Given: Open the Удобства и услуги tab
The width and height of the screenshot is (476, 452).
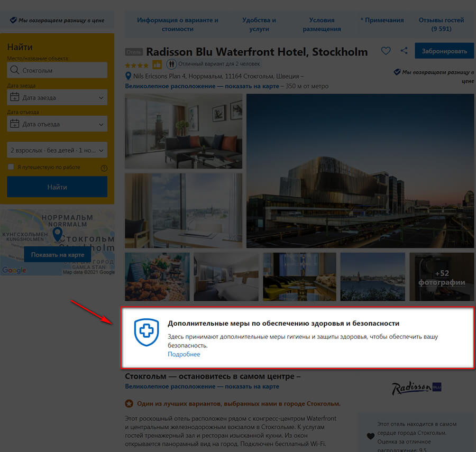Looking at the screenshot, I should [259, 24].
